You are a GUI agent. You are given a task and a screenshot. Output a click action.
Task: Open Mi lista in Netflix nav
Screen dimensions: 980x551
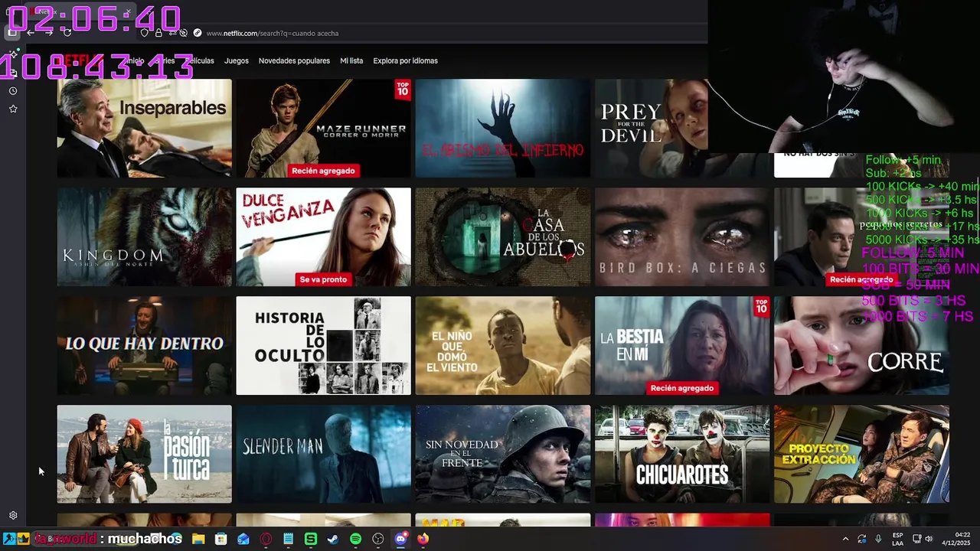(x=351, y=60)
